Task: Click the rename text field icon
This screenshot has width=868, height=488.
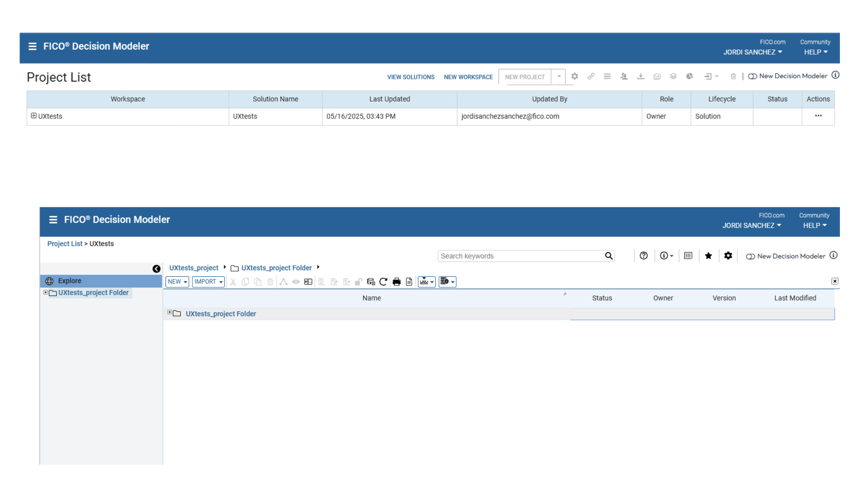Action: 308,282
